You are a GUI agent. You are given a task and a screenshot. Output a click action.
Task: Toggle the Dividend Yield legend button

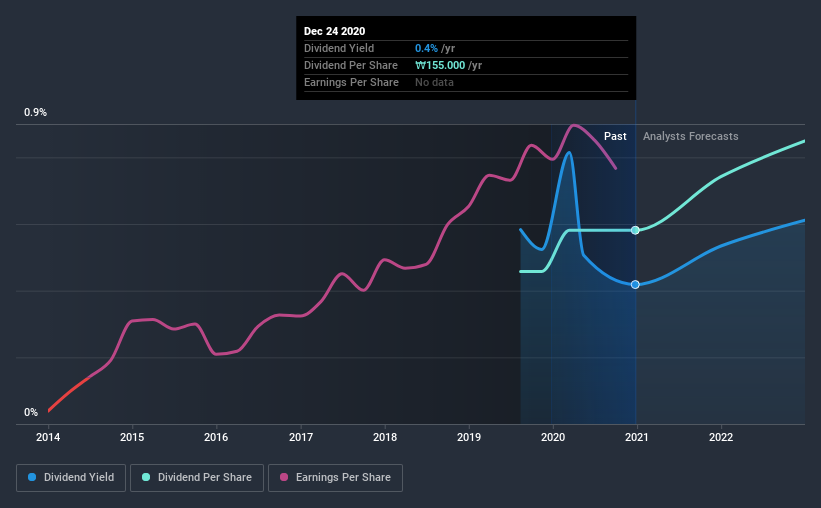71,478
